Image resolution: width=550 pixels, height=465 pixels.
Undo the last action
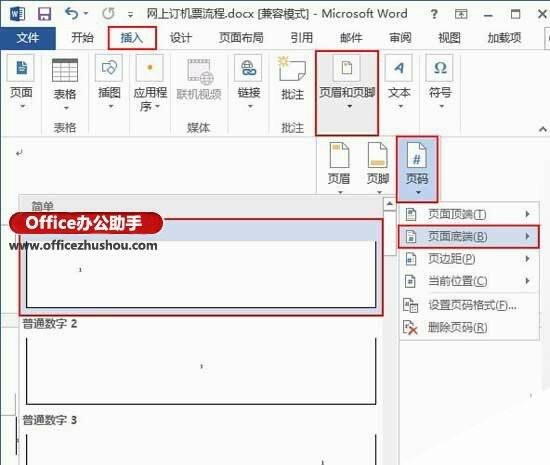tap(72, 14)
